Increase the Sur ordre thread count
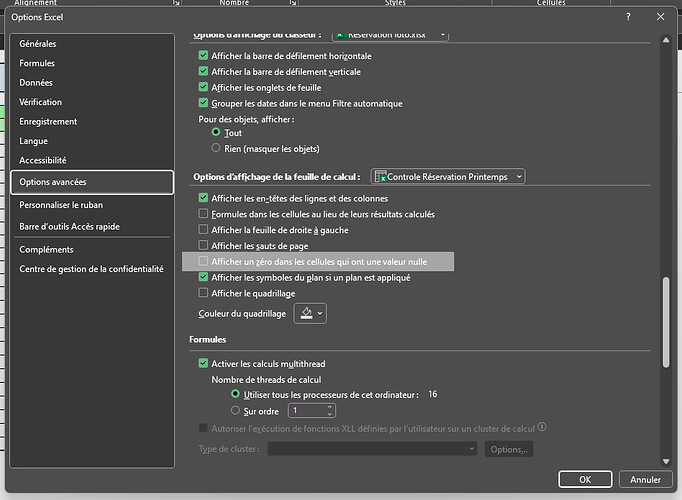Screen dimensions: 682x500 point(330,407)
